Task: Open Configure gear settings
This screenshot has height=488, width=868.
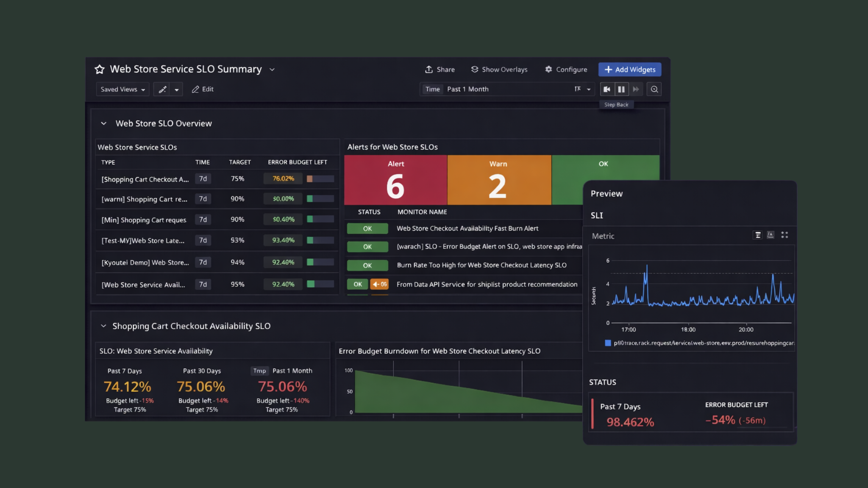Action: tap(548, 69)
